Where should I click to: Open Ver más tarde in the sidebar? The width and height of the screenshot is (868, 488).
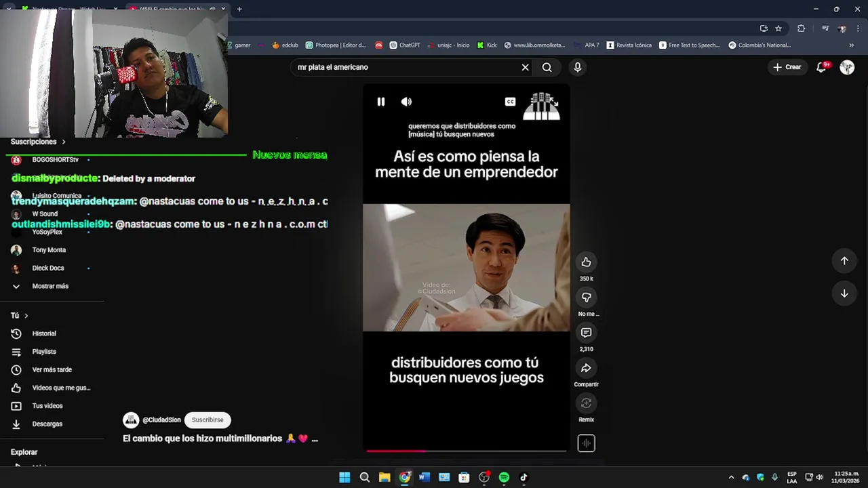53,370
